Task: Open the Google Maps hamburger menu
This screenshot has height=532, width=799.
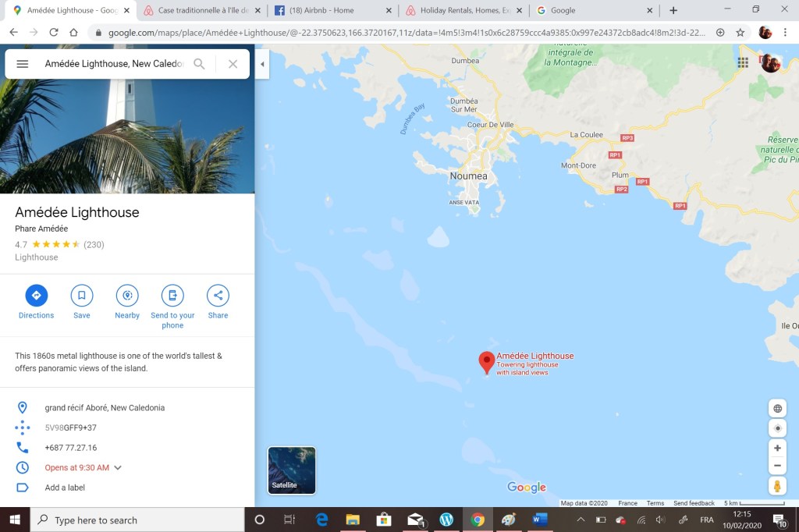Action: tap(23, 64)
